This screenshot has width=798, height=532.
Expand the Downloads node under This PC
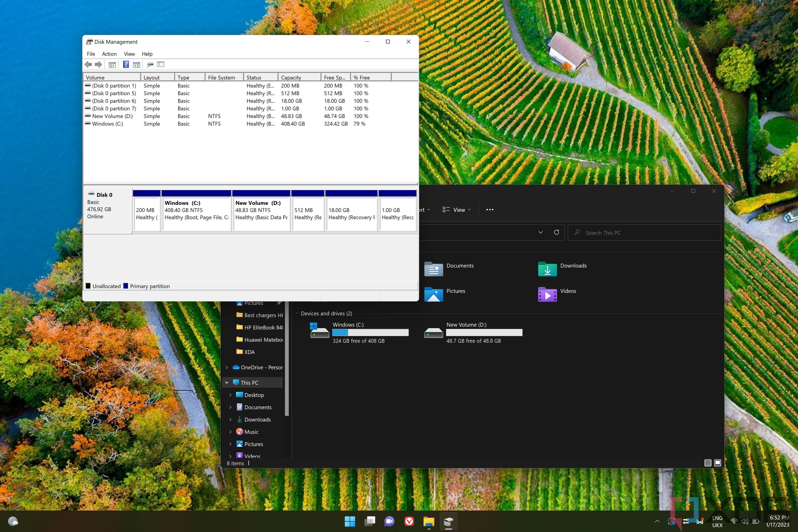point(230,419)
